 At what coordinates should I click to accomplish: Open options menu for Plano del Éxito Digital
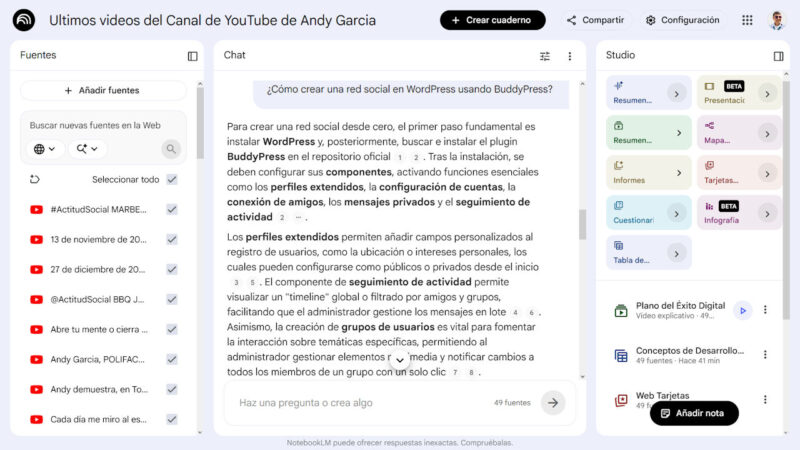point(765,310)
